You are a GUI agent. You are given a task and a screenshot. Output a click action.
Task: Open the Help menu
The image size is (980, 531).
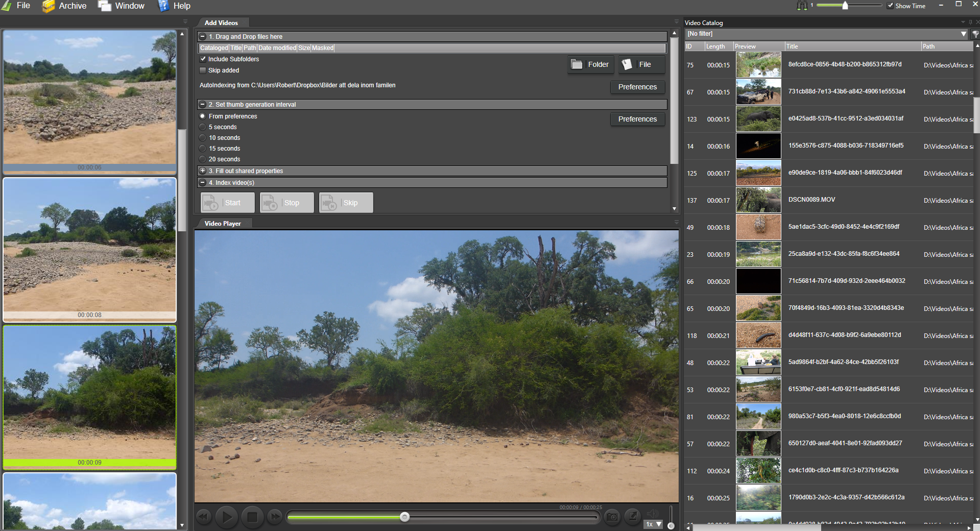click(174, 6)
